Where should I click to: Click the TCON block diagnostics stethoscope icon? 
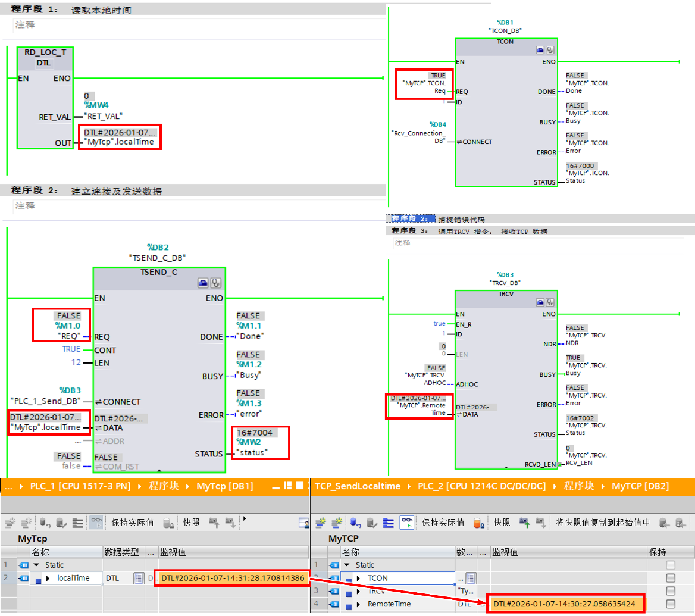coord(550,51)
